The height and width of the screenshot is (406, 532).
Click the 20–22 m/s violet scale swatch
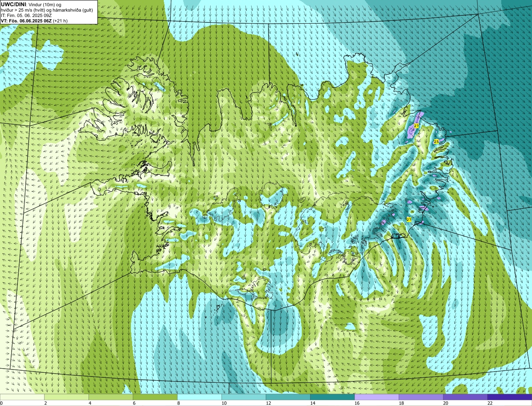click(x=465, y=397)
